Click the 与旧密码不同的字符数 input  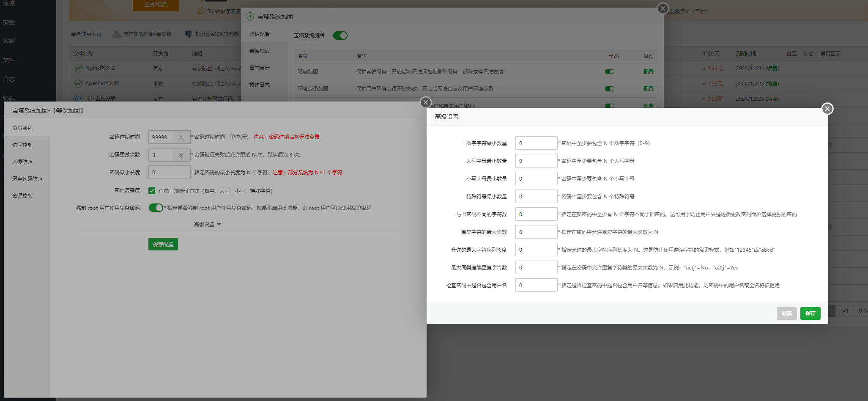[x=536, y=214]
